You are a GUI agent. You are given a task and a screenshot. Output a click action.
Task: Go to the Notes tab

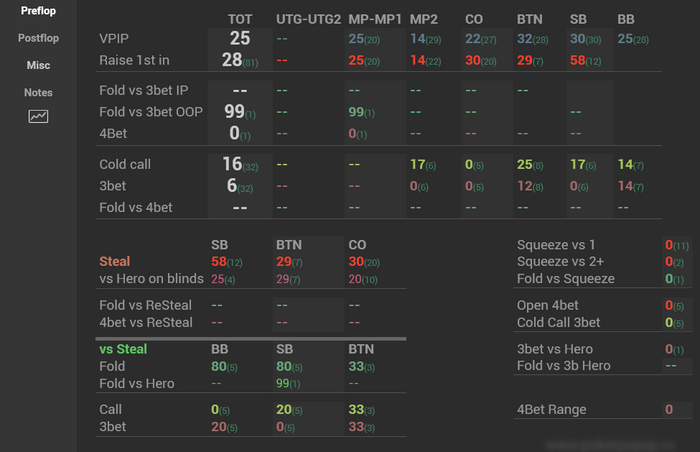pyautogui.click(x=38, y=92)
